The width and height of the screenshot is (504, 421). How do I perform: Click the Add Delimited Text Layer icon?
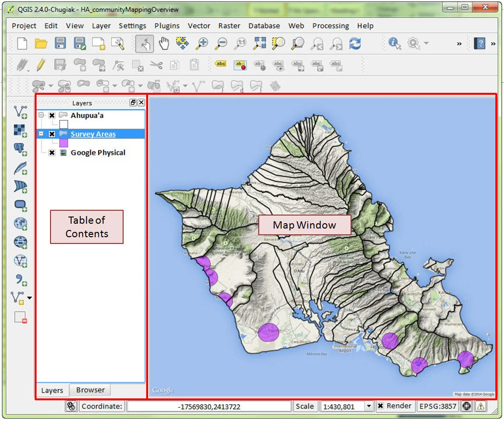click(19, 278)
